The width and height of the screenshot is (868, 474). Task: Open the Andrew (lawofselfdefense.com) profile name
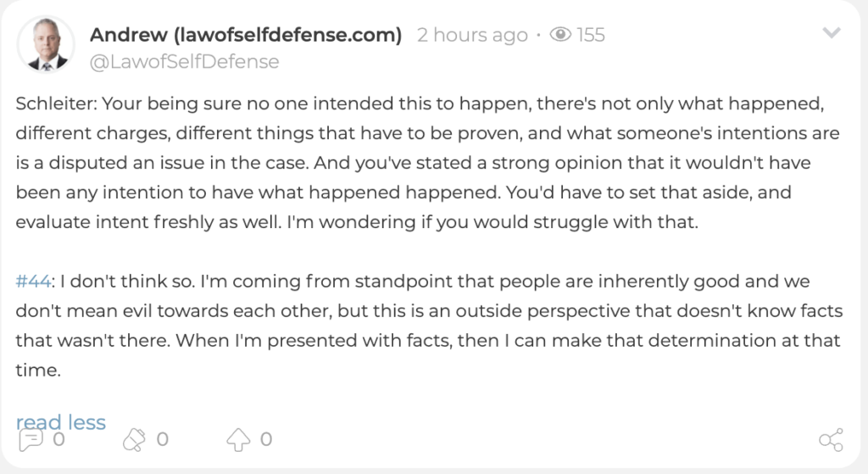(x=246, y=35)
